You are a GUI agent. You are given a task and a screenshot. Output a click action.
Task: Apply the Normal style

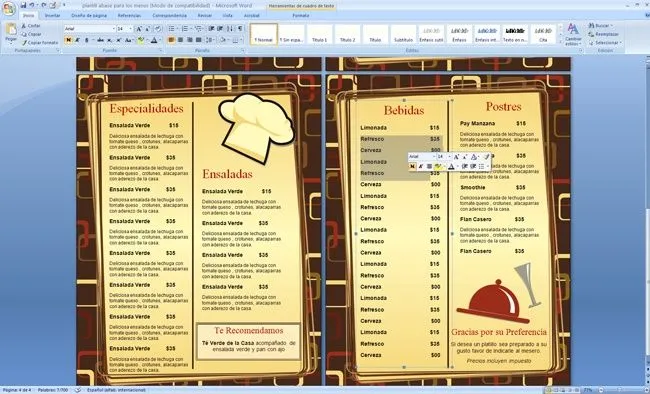264,34
